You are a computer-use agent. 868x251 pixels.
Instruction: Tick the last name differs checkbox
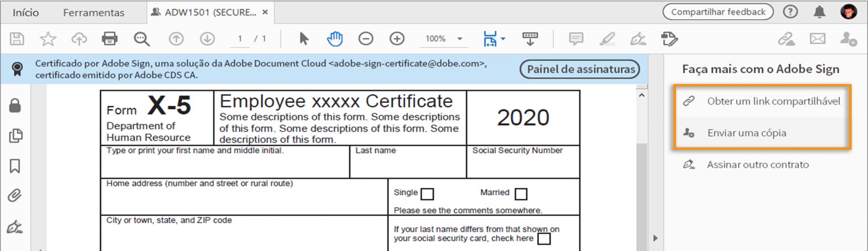(544, 238)
